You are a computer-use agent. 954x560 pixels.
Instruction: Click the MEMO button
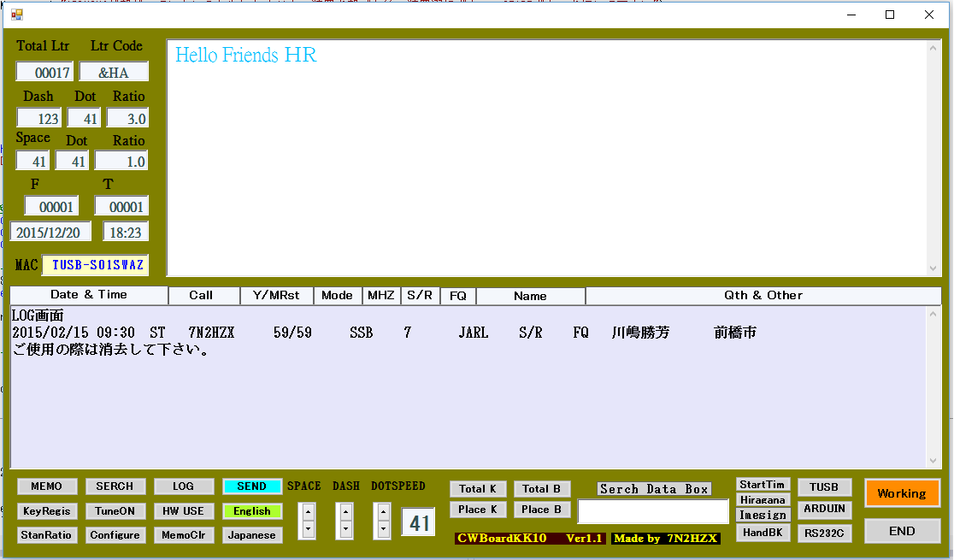(x=46, y=486)
